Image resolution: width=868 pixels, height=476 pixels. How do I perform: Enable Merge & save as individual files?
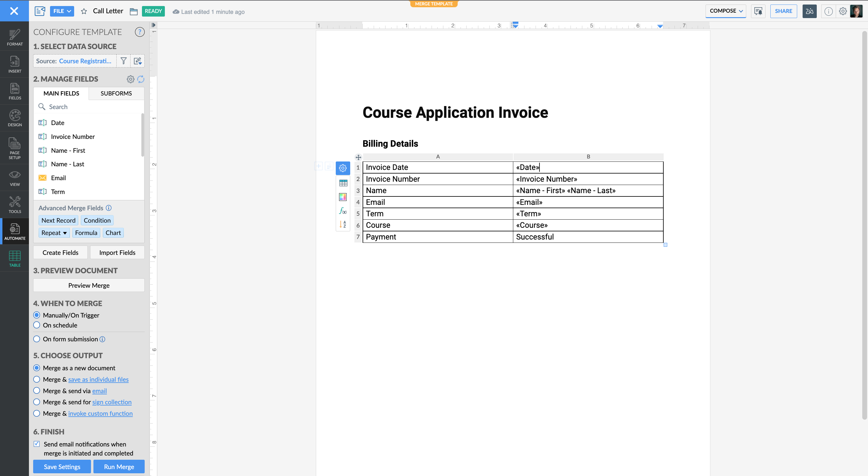(37, 379)
